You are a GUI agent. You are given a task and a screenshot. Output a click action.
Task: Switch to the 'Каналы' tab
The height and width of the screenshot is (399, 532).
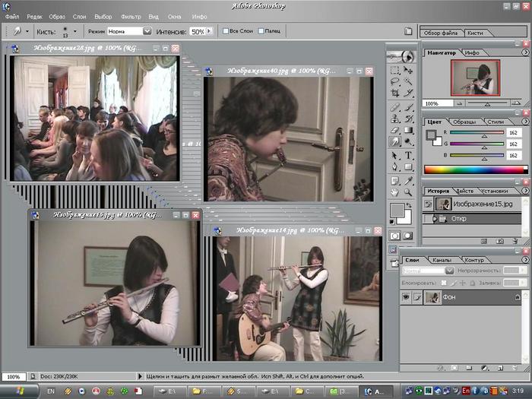click(x=442, y=260)
